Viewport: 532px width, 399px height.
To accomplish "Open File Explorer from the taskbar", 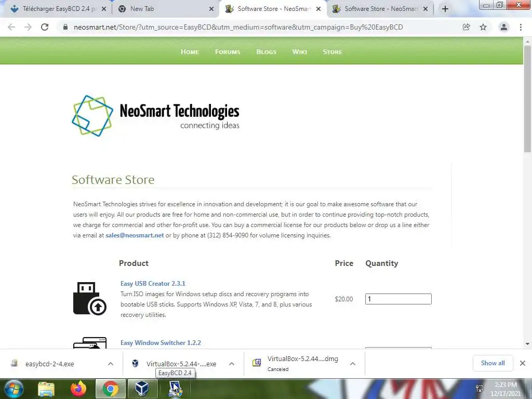I will click(x=46, y=389).
